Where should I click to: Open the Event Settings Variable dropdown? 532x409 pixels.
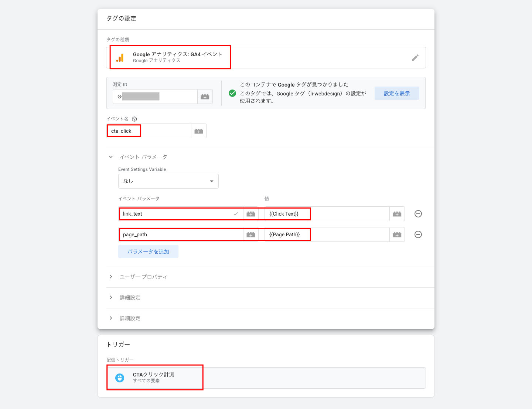pyautogui.click(x=168, y=181)
